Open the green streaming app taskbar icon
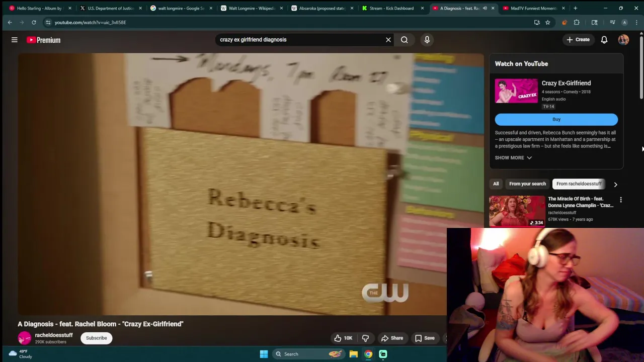 tap(383, 354)
